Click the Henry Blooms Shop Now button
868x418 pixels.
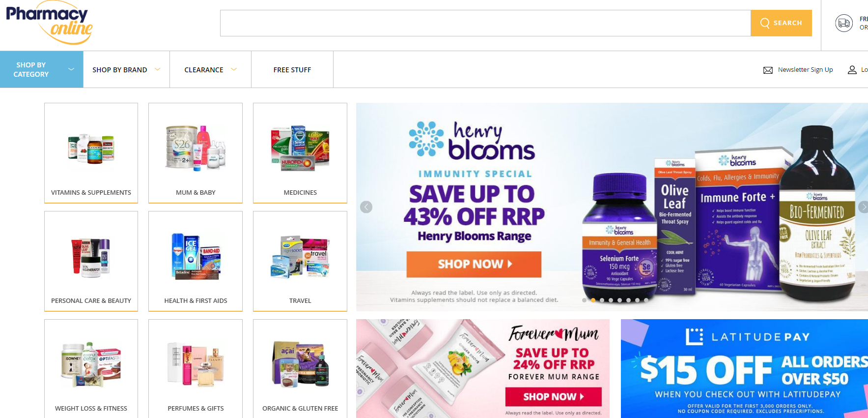coord(474,264)
